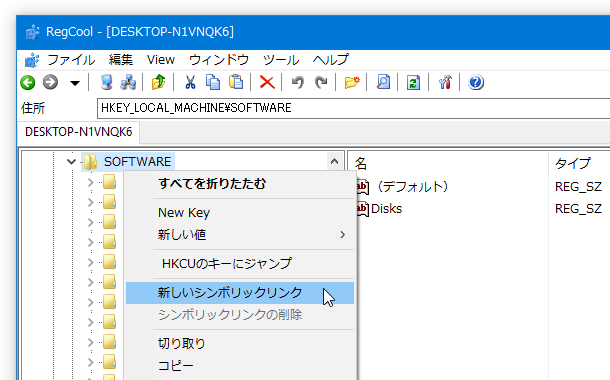Viewport: 610px width, 380px height.
Task: Click the local computer registry icon
Action: coord(106,82)
